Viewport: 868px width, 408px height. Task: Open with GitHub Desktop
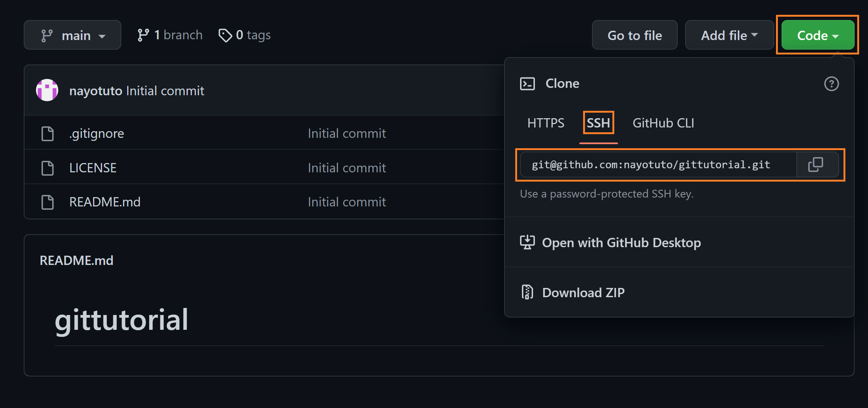point(621,243)
